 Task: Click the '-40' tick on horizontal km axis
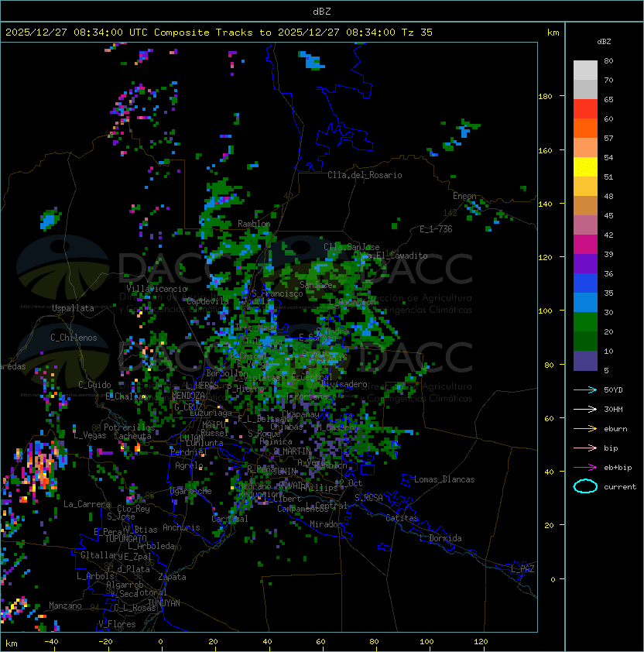51,642
